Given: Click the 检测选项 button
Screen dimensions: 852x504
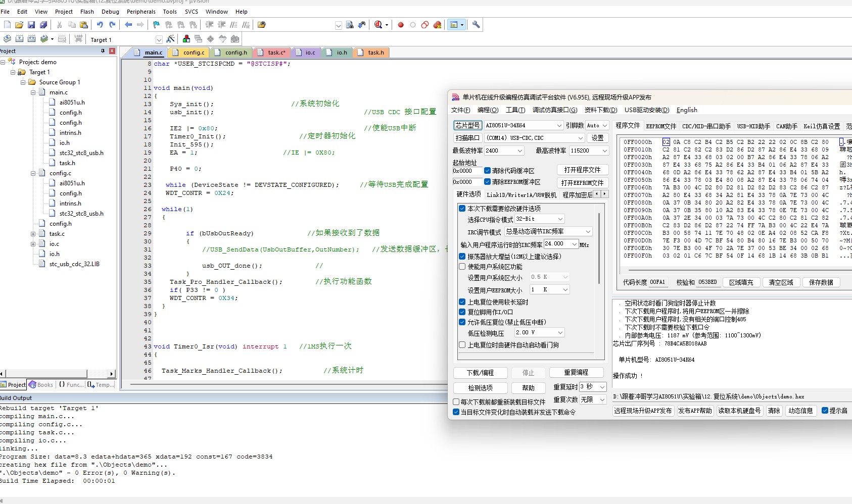Looking at the screenshot, I should (480, 388).
